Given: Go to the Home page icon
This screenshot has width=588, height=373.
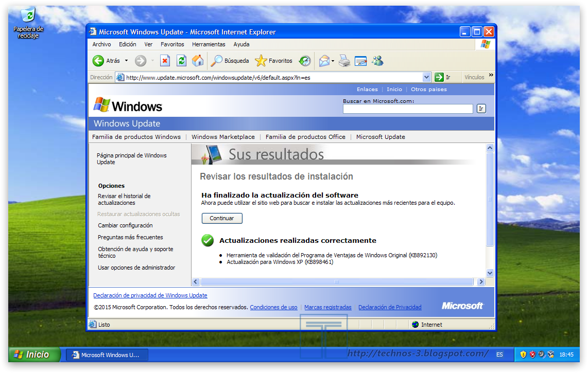Looking at the screenshot, I should point(198,61).
